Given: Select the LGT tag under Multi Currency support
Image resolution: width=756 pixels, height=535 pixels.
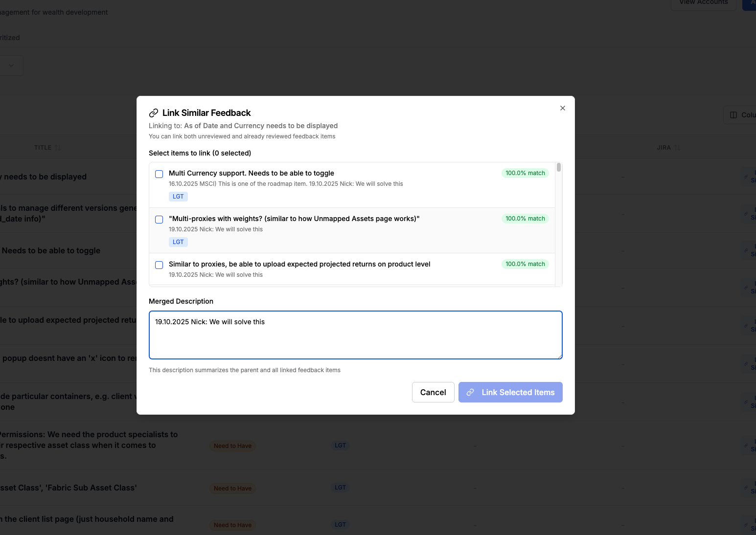Looking at the screenshot, I should 178,196.
